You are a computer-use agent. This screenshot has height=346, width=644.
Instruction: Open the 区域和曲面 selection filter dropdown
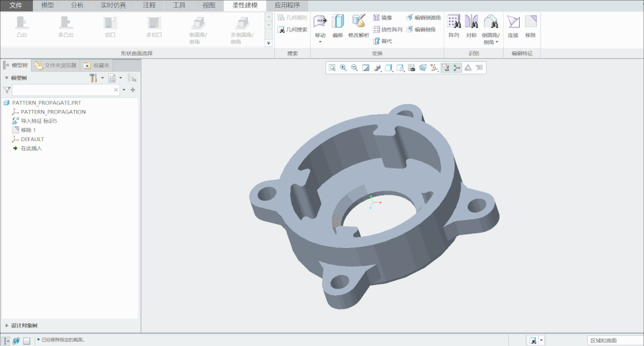click(x=615, y=340)
